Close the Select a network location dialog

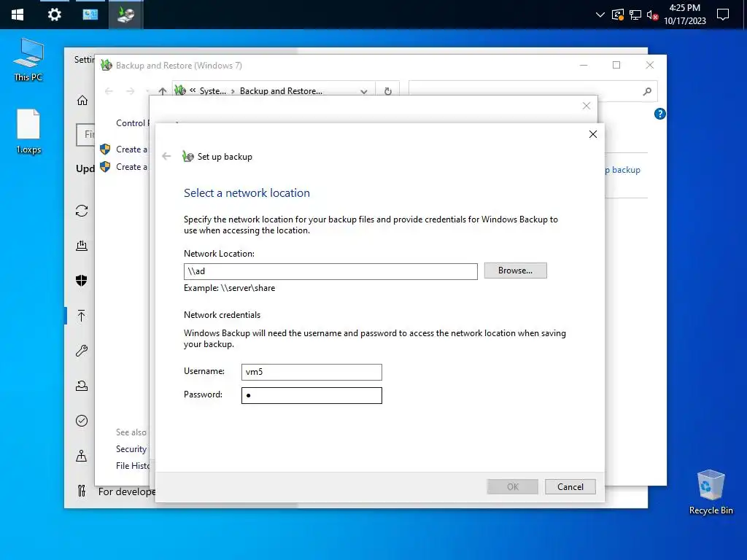pos(592,134)
